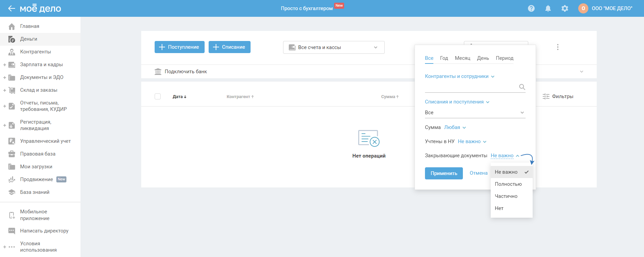The image size is (644, 257).
Task: Open Условия использования sidebar item
Action: [40, 247]
